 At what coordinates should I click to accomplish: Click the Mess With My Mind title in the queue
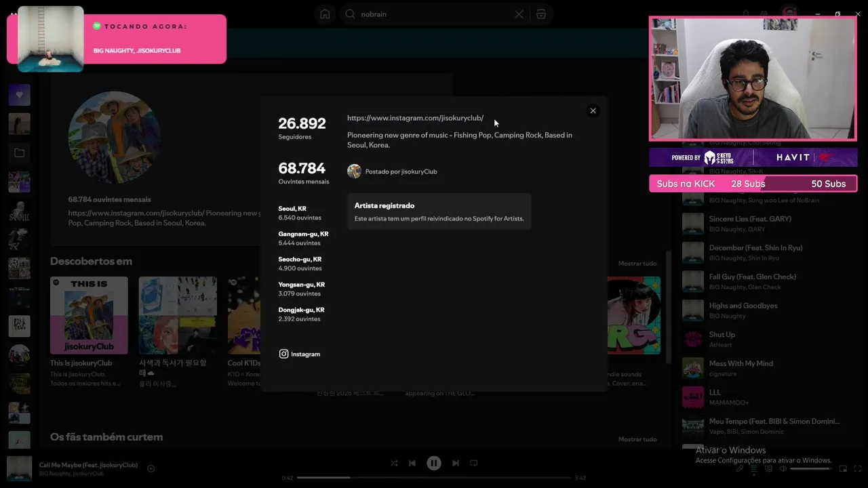pyautogui.click(x=741, y=364)
